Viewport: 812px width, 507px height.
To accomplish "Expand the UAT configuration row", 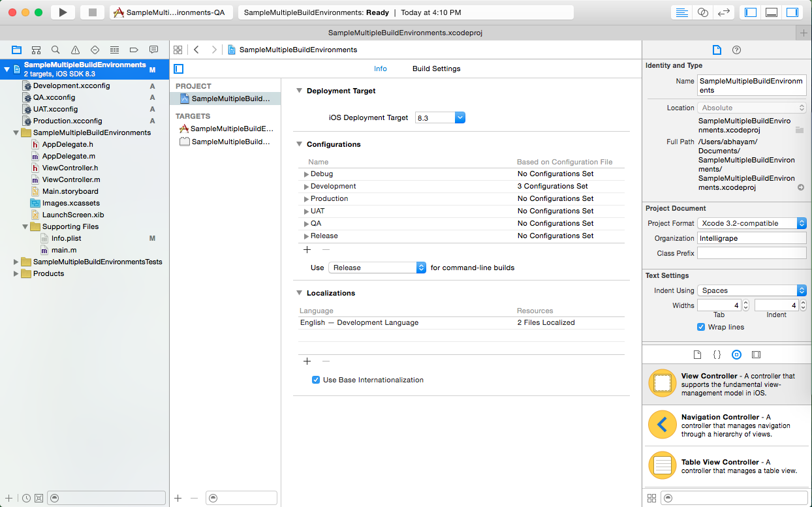I will (306, 211).
